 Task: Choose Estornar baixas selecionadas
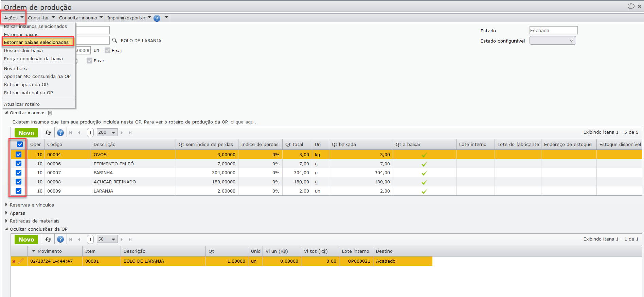(x=38, y=42)
